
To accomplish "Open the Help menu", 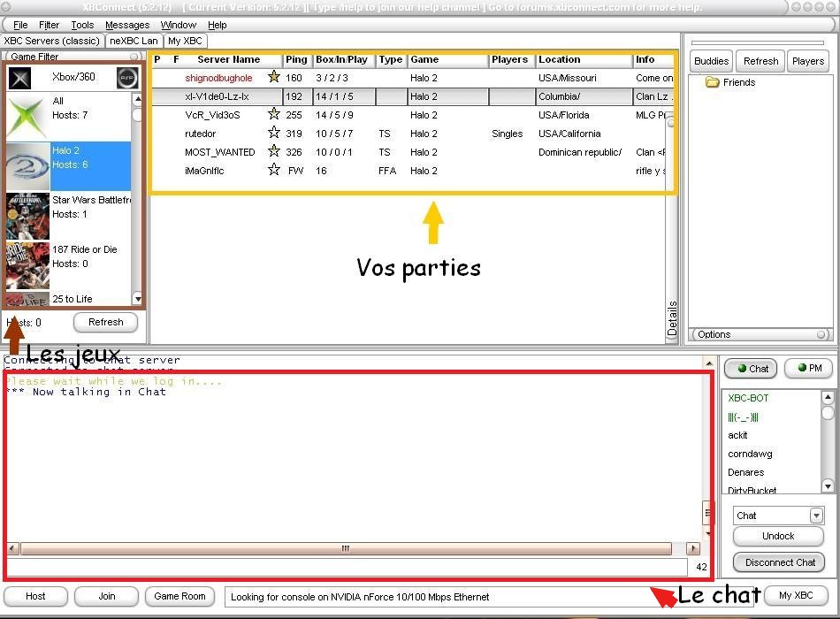I will pyautogui.click(x=217, y=25).
